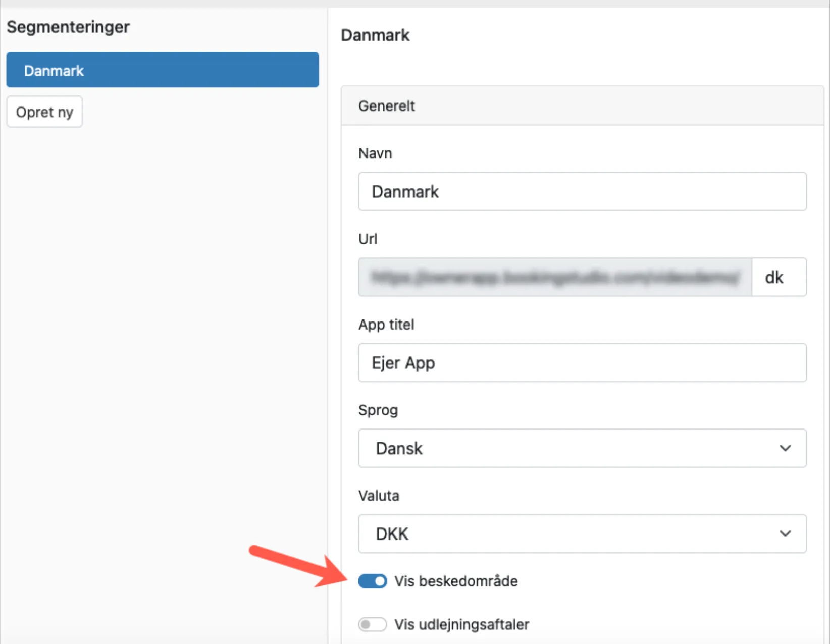Click the chevron arrow in Sprog selector
This screenshot has height=644, width=830.
coord(785,448)
